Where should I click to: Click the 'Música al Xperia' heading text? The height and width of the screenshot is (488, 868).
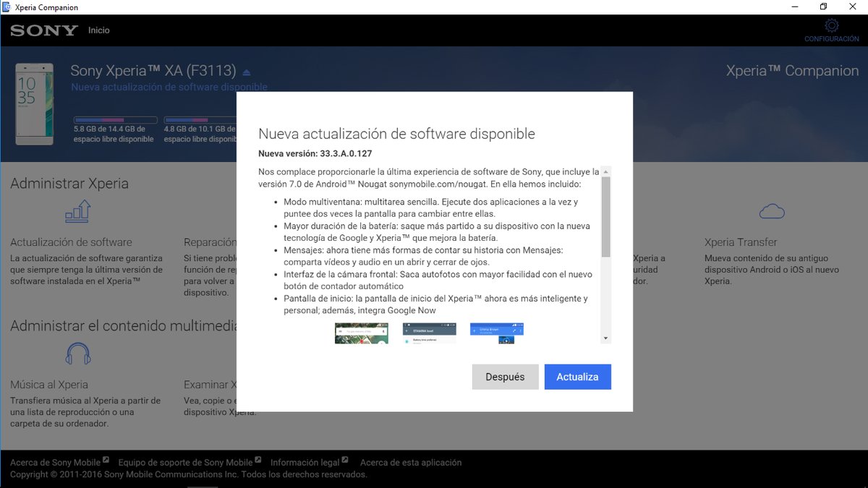point(49,385)
